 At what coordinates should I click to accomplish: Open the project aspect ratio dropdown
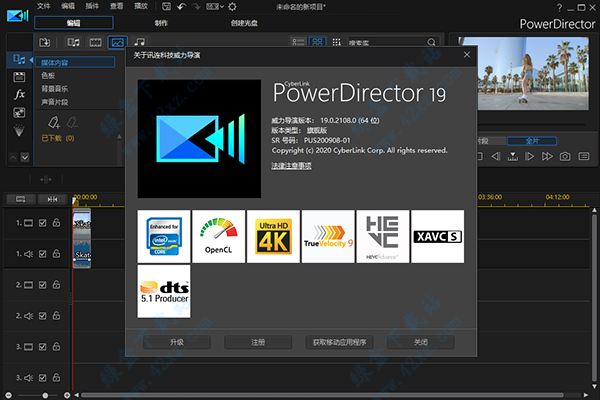click(215, 7)
